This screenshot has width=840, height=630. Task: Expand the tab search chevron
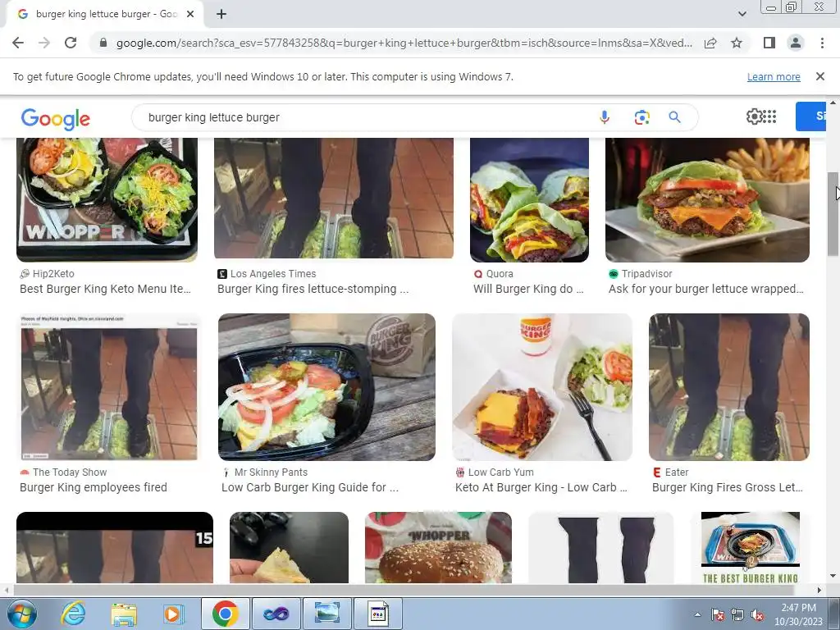tap(742, 14)
